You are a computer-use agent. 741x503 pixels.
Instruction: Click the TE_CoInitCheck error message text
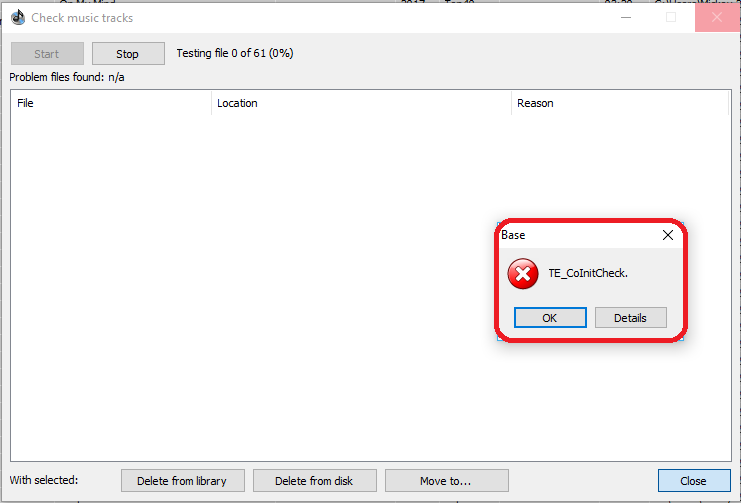[588, 273]
